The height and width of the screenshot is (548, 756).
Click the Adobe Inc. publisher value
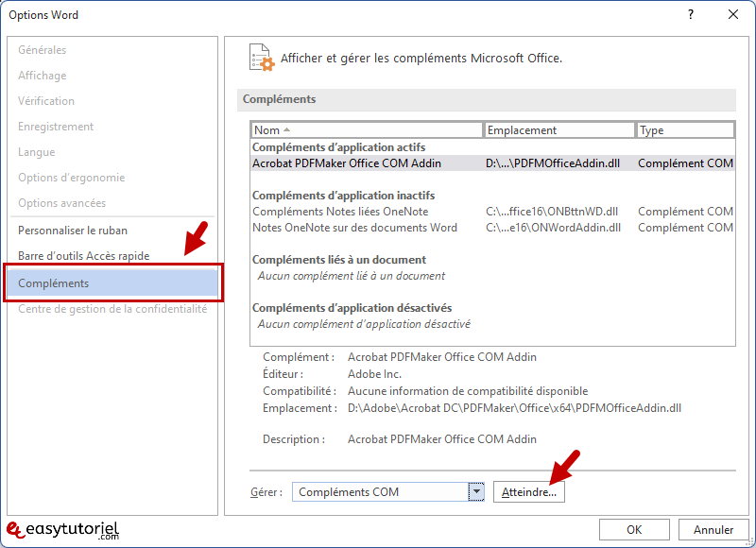(374, 373)
